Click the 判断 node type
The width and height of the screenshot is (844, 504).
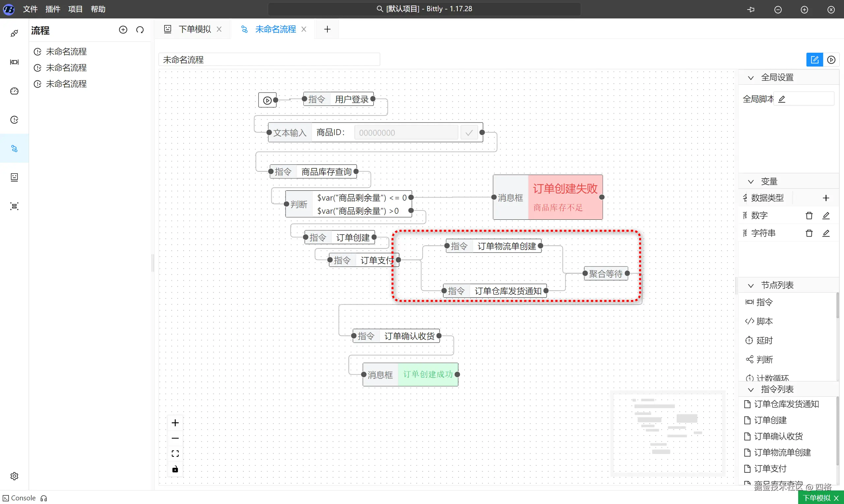(x=765, y=359)
